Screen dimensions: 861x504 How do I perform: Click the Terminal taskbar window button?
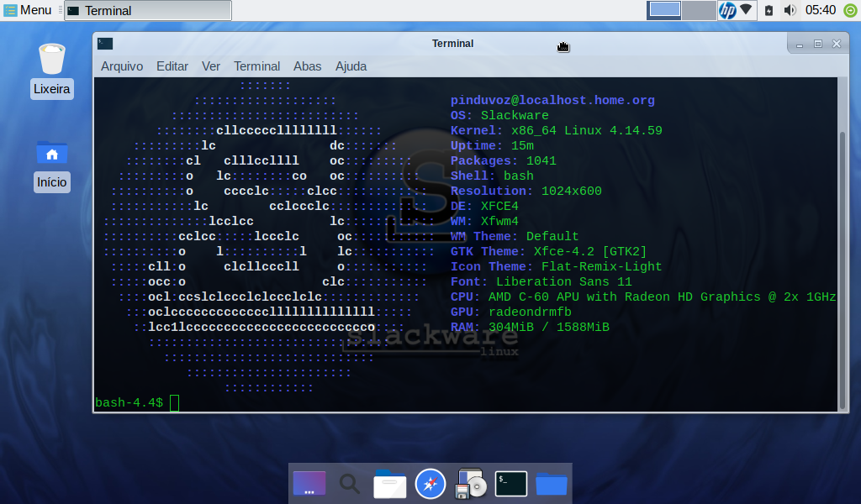click(148, 10)
